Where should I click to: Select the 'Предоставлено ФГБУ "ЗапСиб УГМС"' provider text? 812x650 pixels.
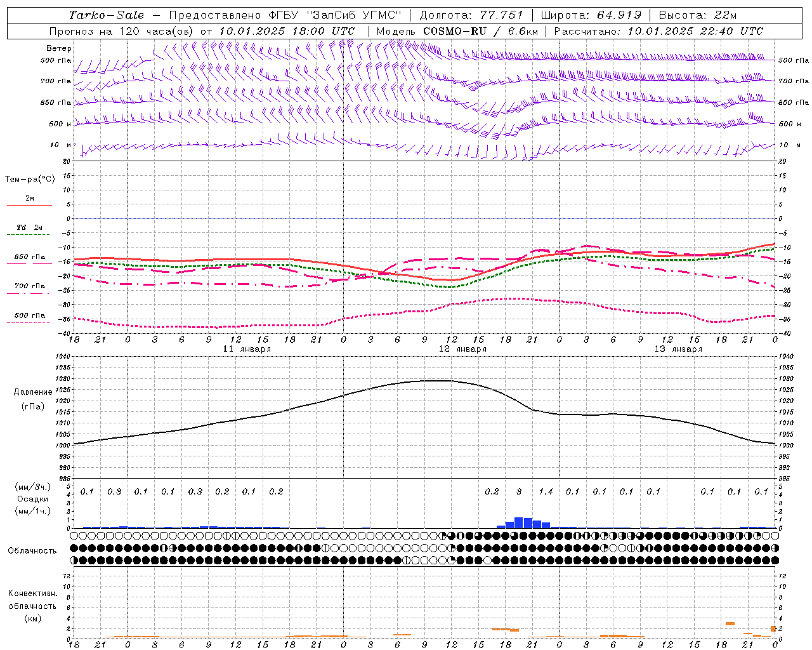click(x=285, y=15)
